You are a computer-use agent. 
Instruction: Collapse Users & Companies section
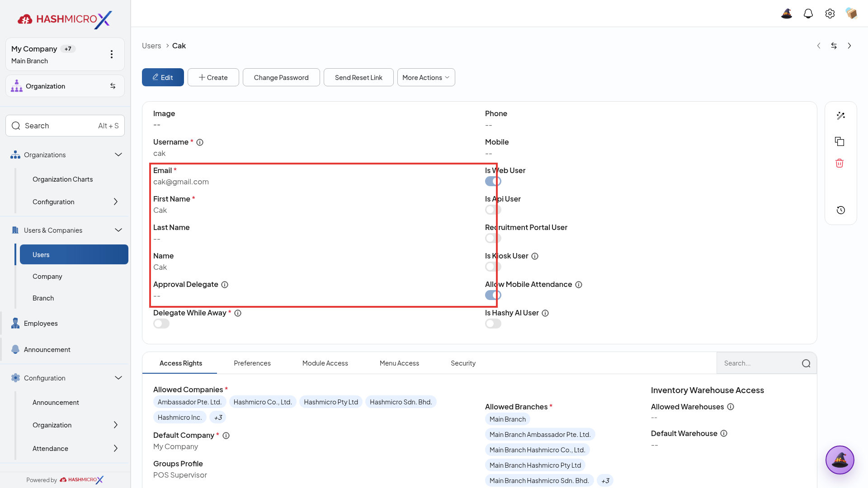click(x=118, y=230)
